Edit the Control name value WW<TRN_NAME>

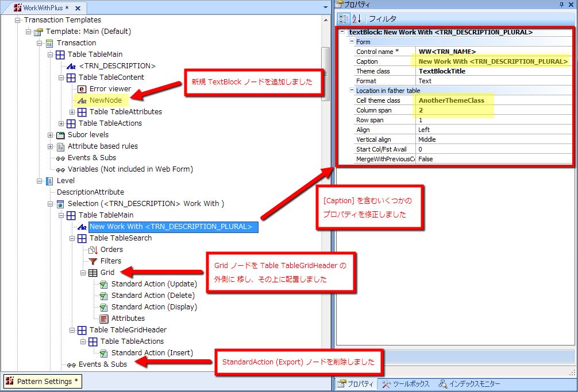(493, 52)
